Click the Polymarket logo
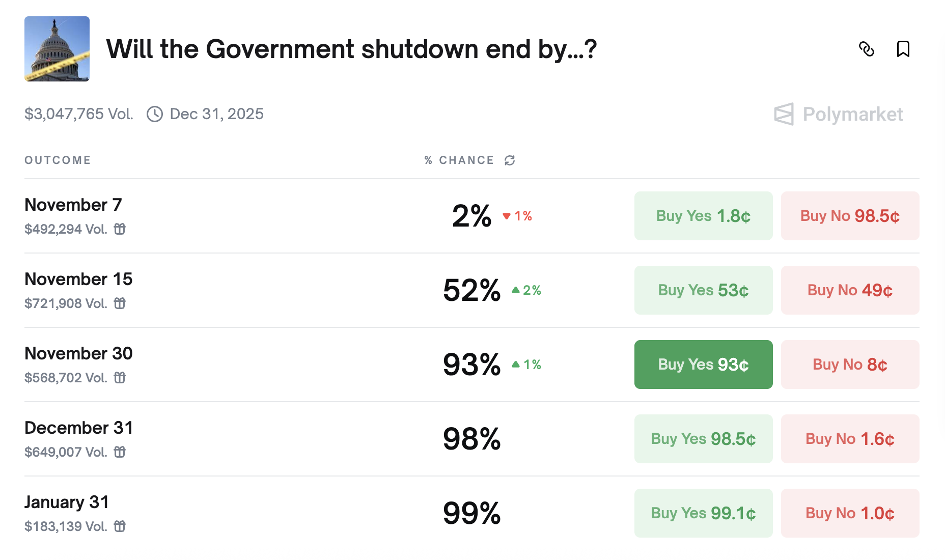 click(838, 114)
